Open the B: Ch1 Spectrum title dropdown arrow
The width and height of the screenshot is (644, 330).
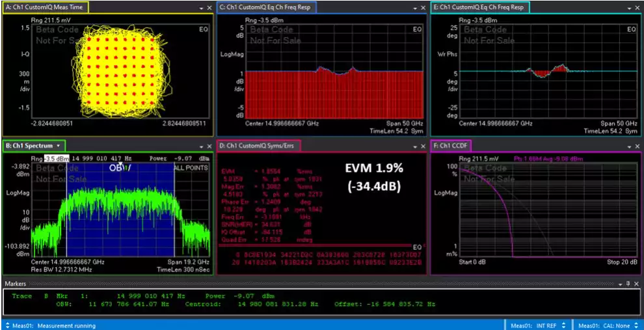coord(59,146)
